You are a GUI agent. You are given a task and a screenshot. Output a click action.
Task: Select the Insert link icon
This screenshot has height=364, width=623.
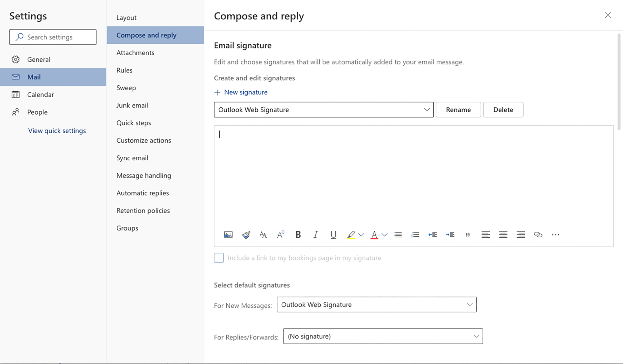point(538,234)
